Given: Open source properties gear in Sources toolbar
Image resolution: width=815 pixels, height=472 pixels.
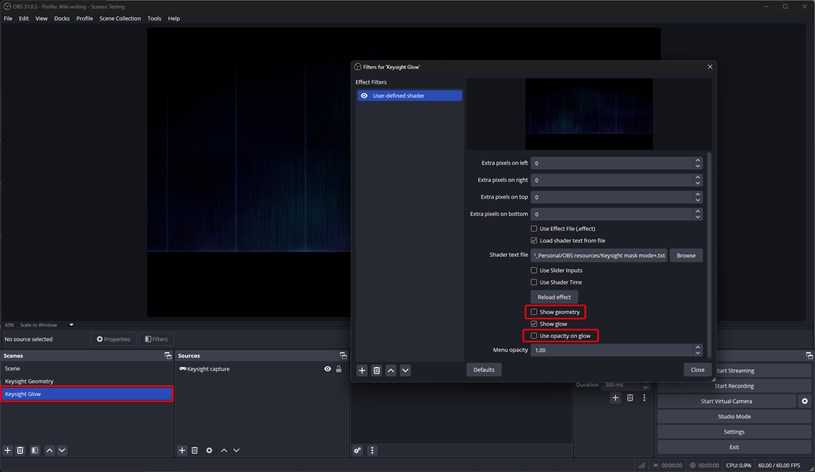Looking at the screenshot, I should click(x=209, y=450).
